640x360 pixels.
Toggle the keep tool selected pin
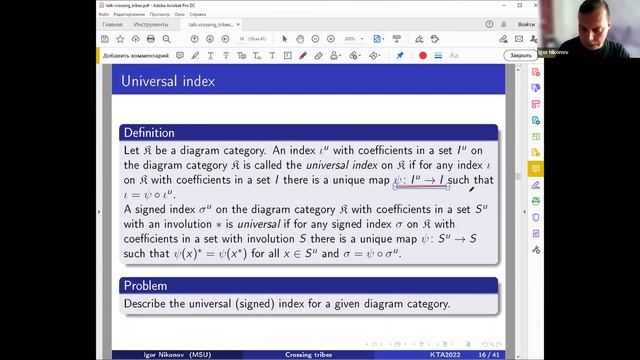tap(400, 56)
